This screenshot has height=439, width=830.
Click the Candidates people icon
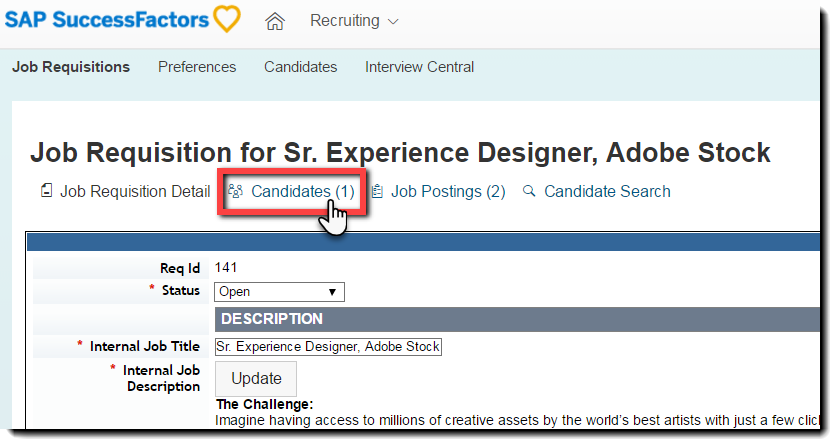[x=235, y=191]
